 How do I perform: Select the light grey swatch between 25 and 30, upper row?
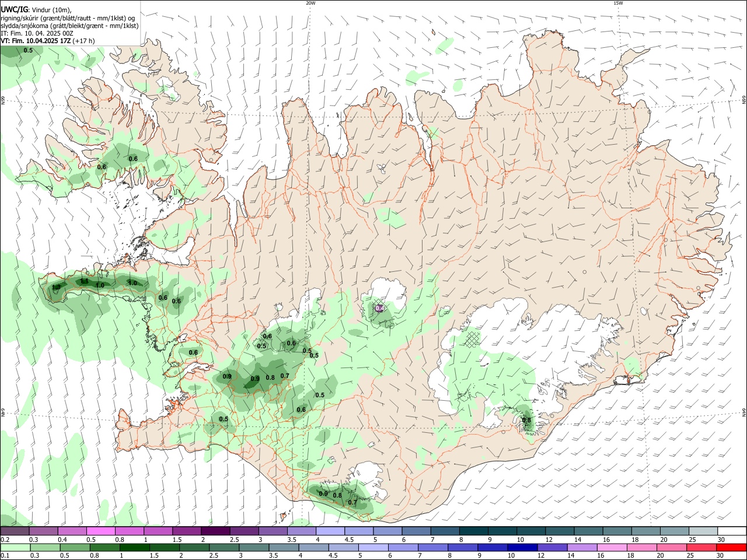tap(702, 531)
